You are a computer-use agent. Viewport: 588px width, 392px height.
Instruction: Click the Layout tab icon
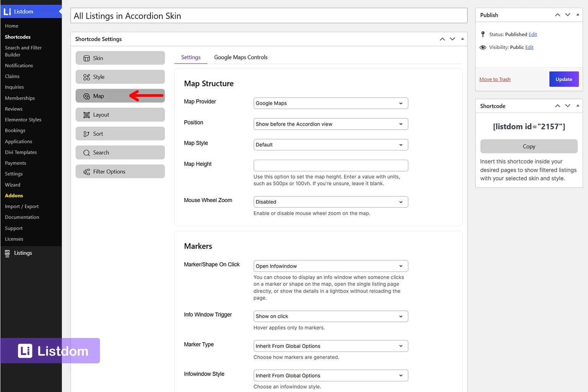tap(87, 115)
